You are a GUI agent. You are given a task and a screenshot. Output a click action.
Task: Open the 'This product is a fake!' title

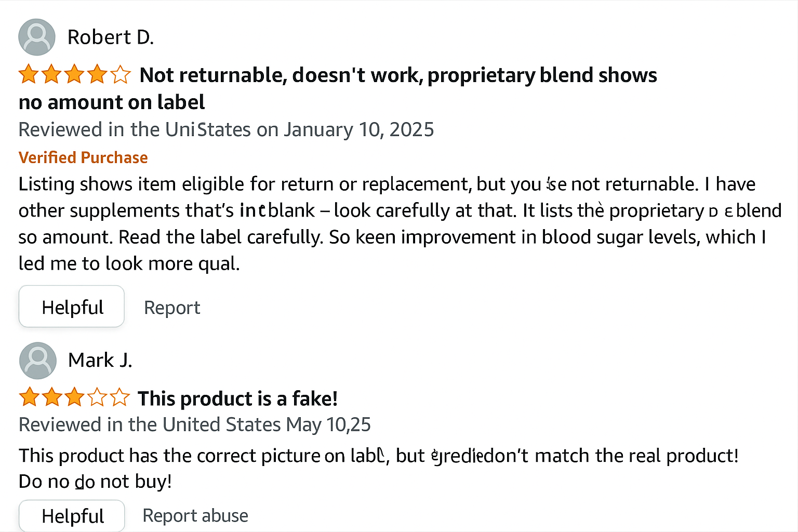coord(237,398)
